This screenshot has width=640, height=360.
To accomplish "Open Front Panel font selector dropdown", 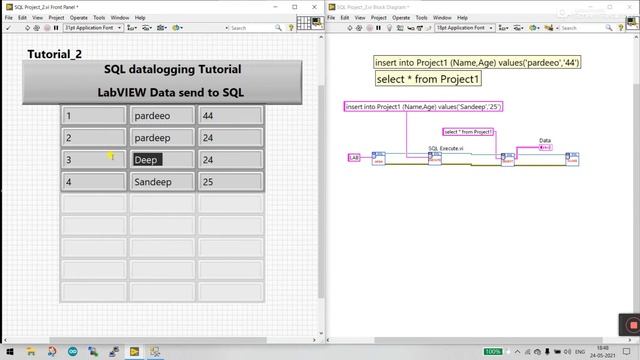I will pyautogui.click(x=93, y=28).
